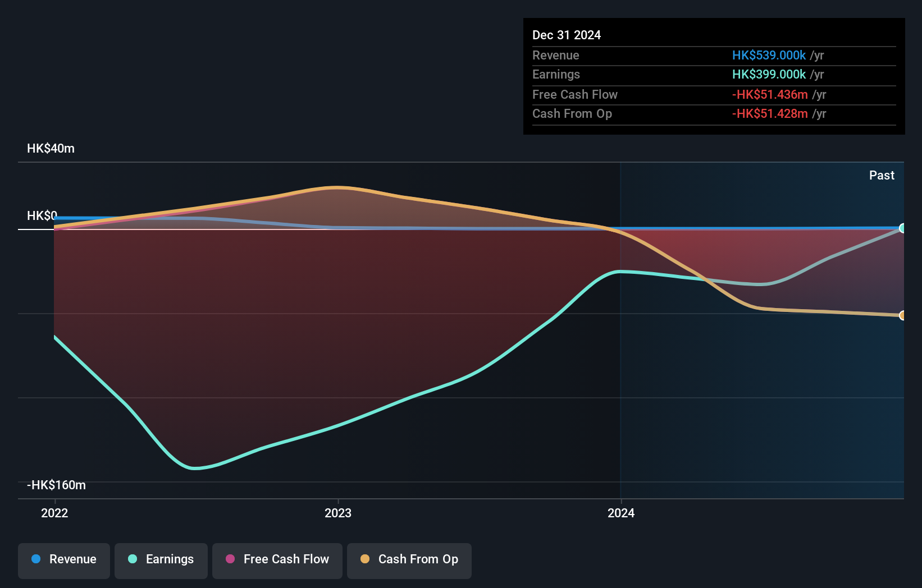This screenshot has width=922, height=588.
Task: Click the Earnings end-point marker on the chart
Action: 902,228
